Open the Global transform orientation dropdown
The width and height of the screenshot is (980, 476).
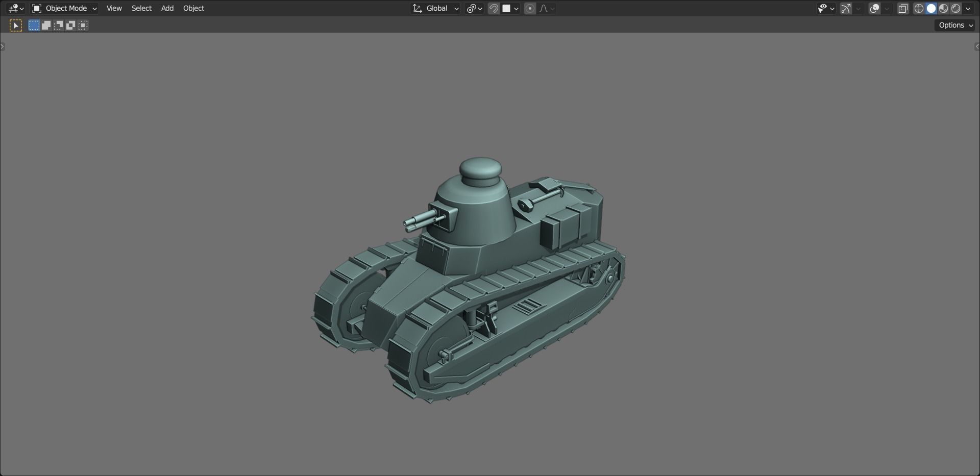(436, 8)
